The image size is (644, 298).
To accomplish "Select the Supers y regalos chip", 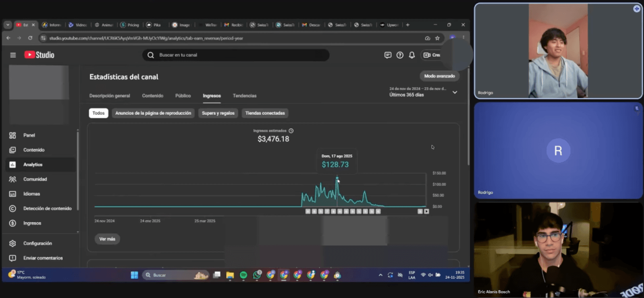I will [218, 113].
